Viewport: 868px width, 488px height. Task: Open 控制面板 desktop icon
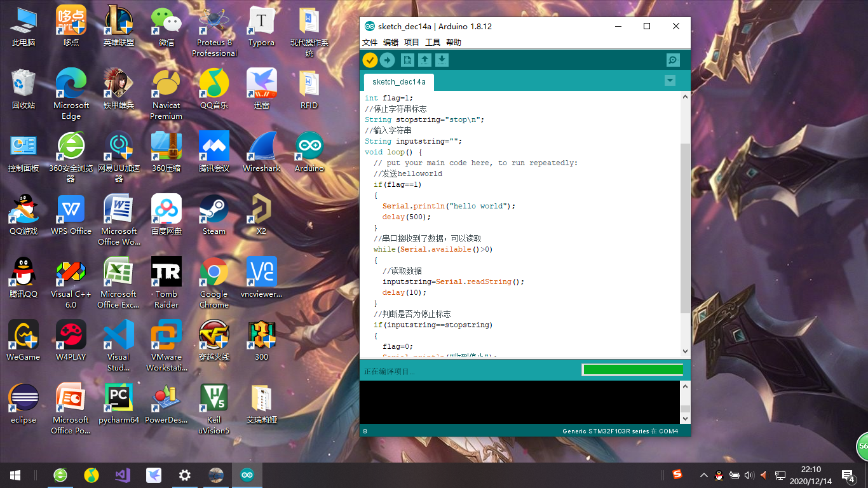pos(24,152)
